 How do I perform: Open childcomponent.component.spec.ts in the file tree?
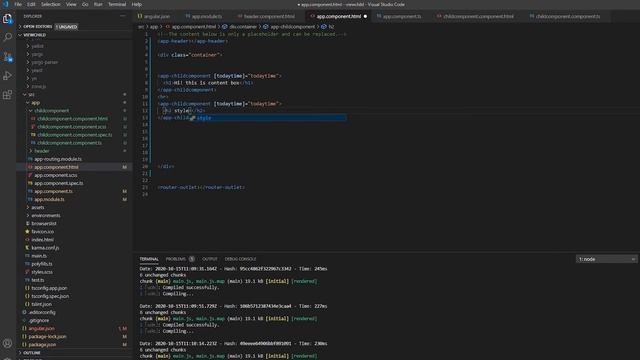point(75,135)
